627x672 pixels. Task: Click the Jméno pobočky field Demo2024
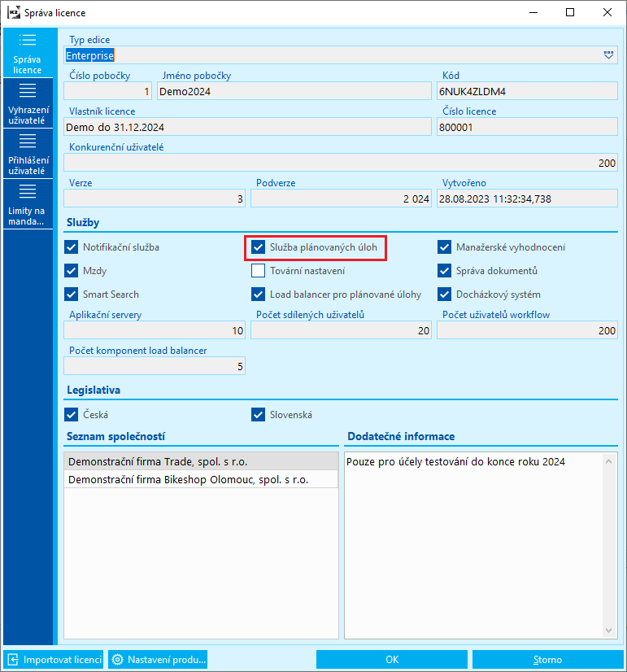[x=294, y=91]
